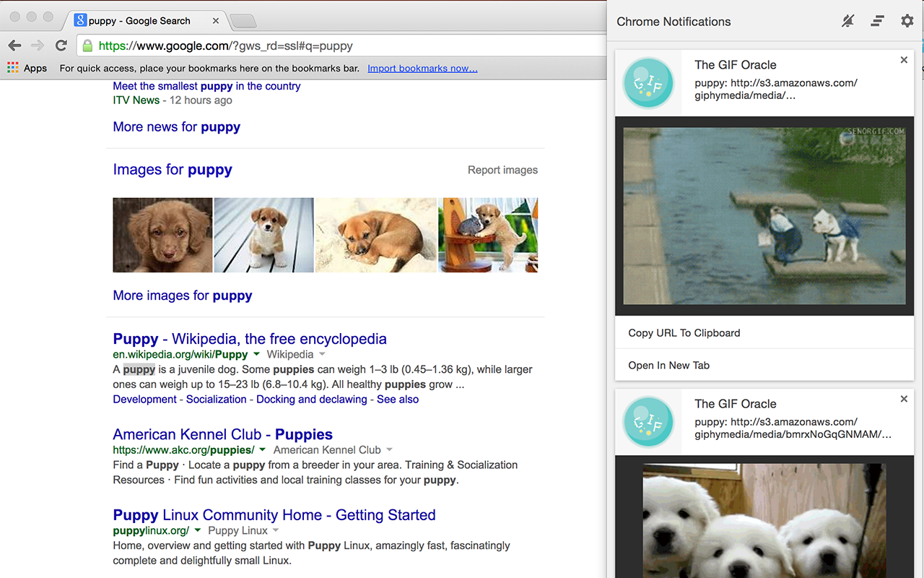Select the puppy - Google Search tab
The image size is (924, 578).
[147, 21]
